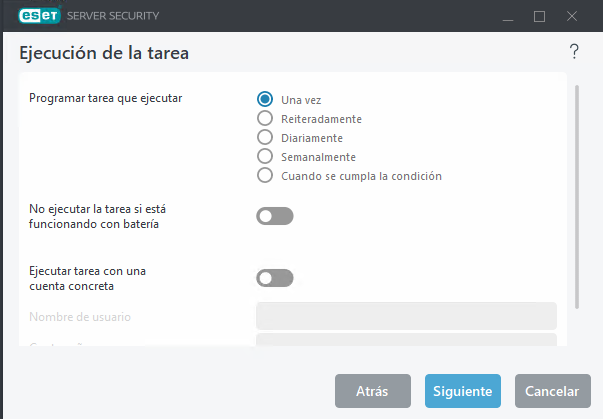Click the ESET logo in title bar
Screen dimensions: 603x419
[39, 16]
